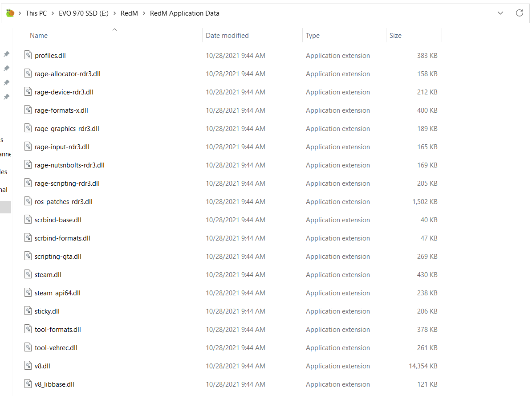Viewport: 532px width, 396px height.
Task: Click the steam.dll file icon
Action: pyautogui.click(x=28, y=274)
